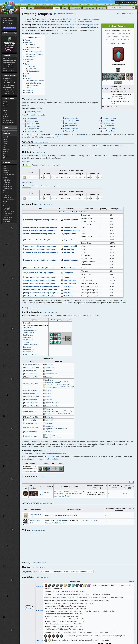The height and width of the screenshot is (644, 138).
Task: Click the 23w04a version link in history
Action: pyautogui.click(x=39, y=586)
